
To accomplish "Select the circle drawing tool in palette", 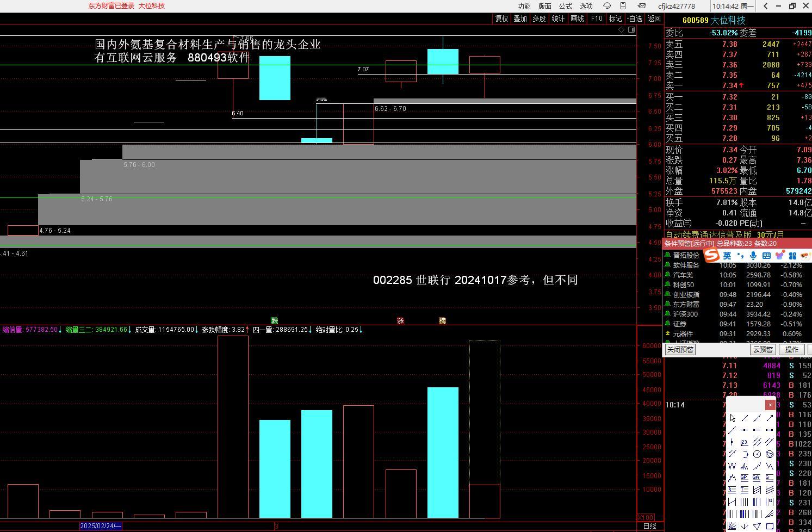I will 757,454.
